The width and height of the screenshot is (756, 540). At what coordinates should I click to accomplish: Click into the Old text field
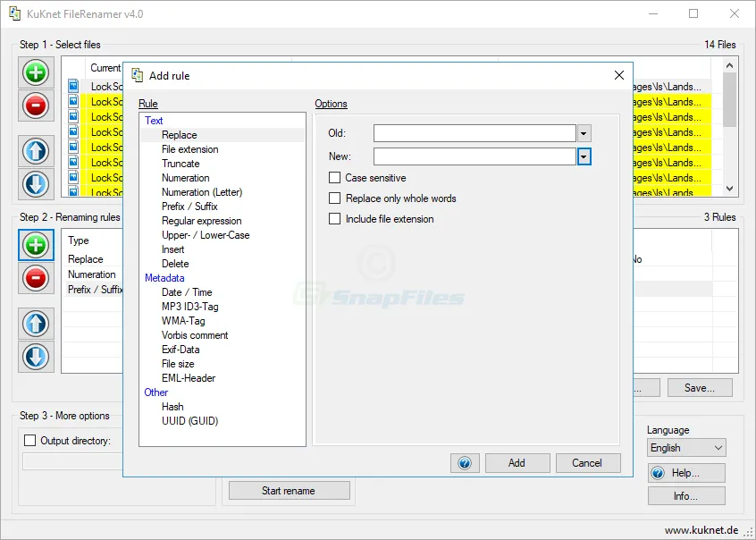tap(475, 133)
